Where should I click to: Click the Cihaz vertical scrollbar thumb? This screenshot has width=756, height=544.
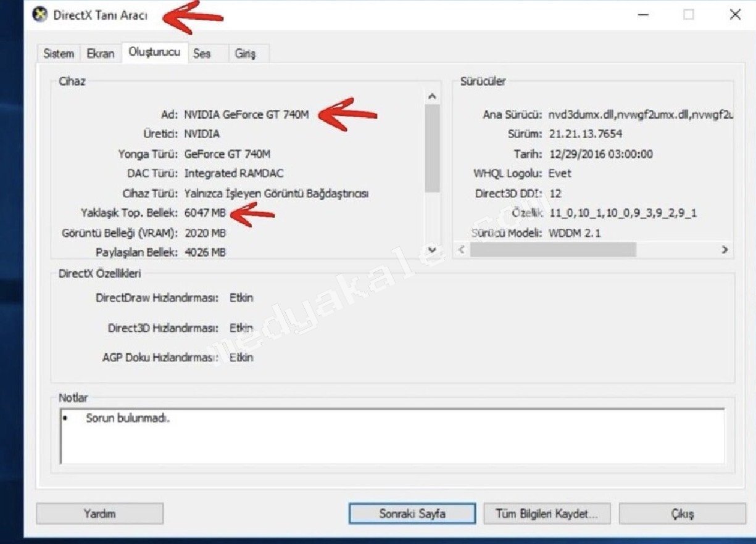pos(432,148)
